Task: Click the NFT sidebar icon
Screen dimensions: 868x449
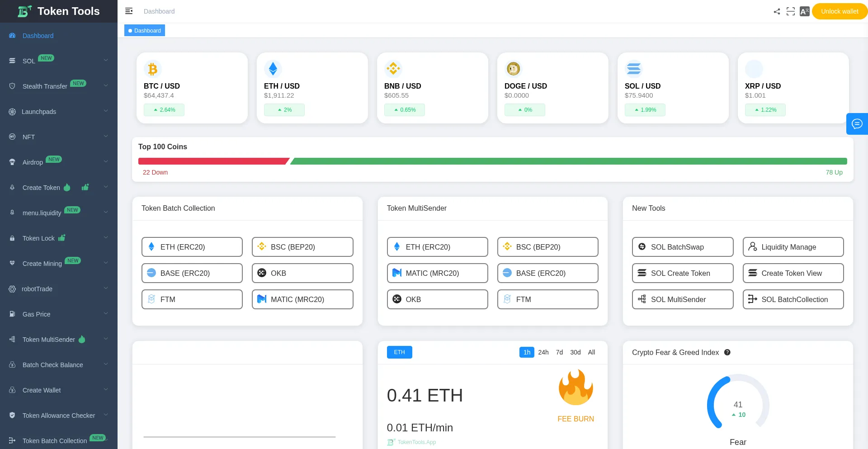Action: [x=12, y=137]
